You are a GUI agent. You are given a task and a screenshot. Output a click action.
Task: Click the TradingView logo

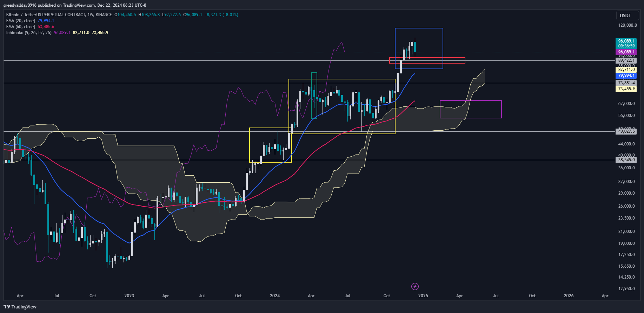(x=20, y=307)
